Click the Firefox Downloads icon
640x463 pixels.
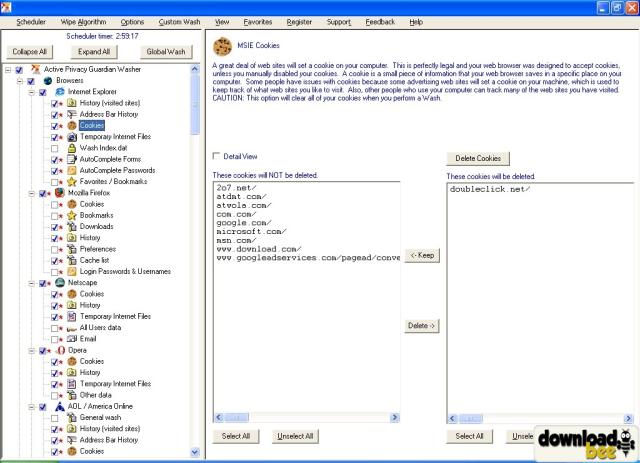[x=72, y=227]
